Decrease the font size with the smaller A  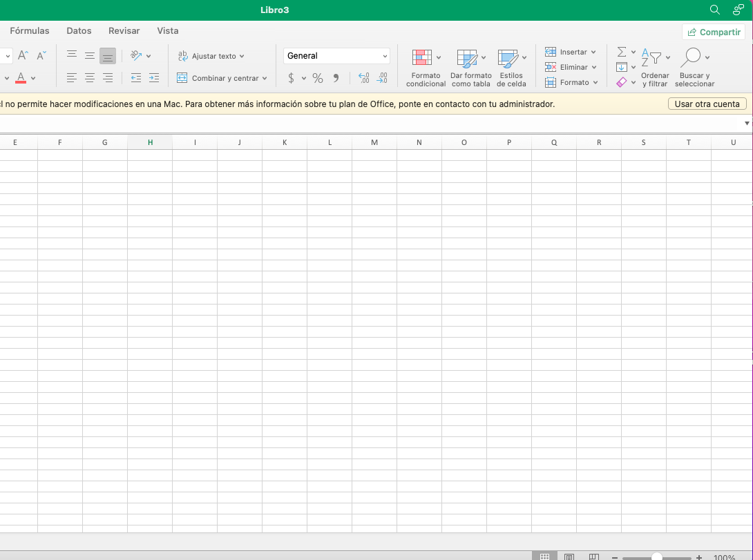pos(41,56)
